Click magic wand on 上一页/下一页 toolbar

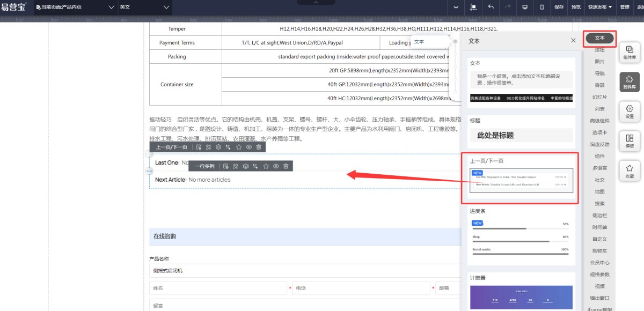228,147
